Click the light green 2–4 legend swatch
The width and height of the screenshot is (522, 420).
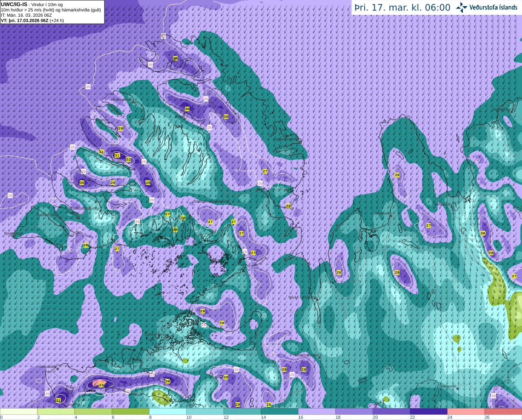point(56,411)
